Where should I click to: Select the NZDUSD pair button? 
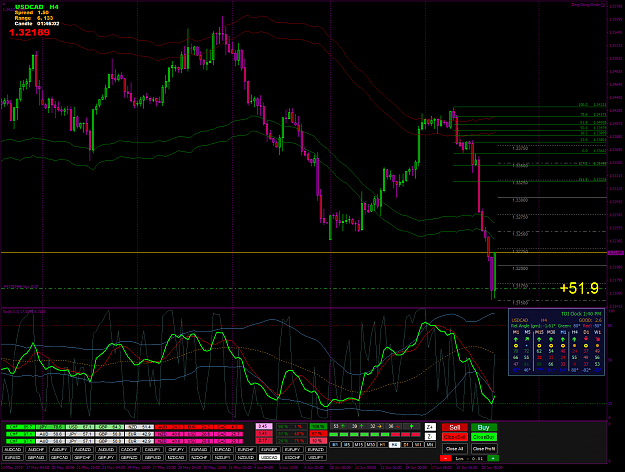pos(246,458)
